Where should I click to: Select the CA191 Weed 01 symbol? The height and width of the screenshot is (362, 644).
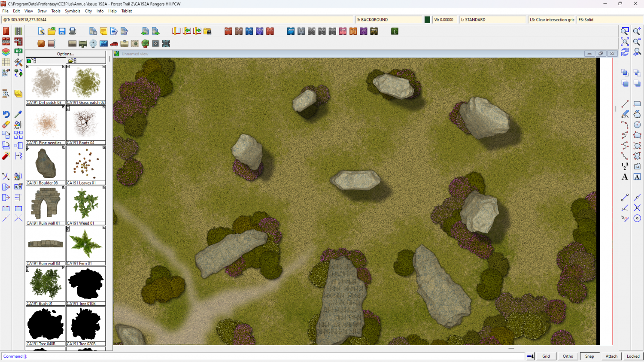tap(86, 205)
